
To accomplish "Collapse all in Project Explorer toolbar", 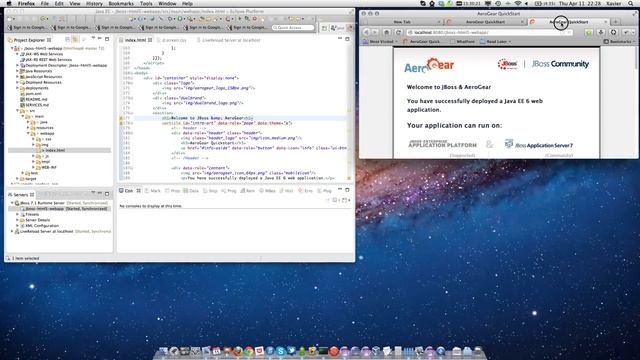I will point(68,39).
